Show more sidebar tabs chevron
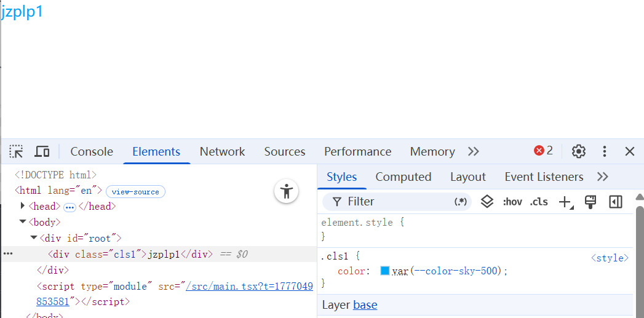The width and height of the screenshot is (644, 318). coord(603,177)
